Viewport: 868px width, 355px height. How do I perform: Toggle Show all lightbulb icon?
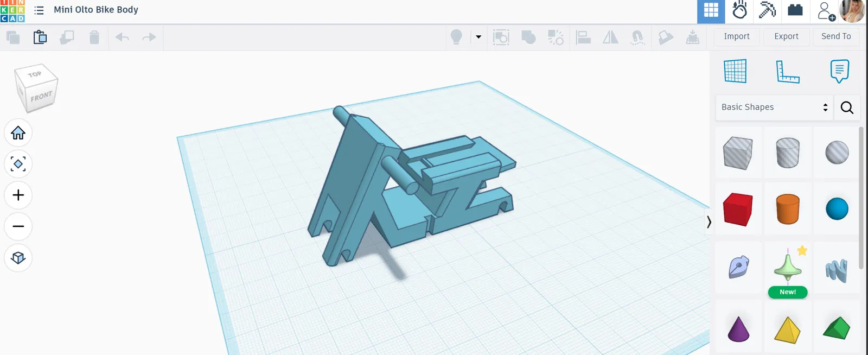457,37
